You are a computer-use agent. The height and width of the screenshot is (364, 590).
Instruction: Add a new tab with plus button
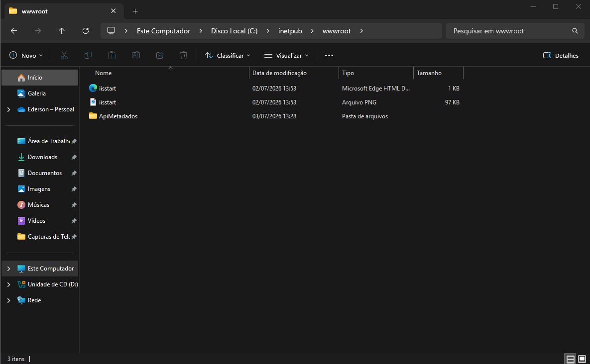(135, 11)
